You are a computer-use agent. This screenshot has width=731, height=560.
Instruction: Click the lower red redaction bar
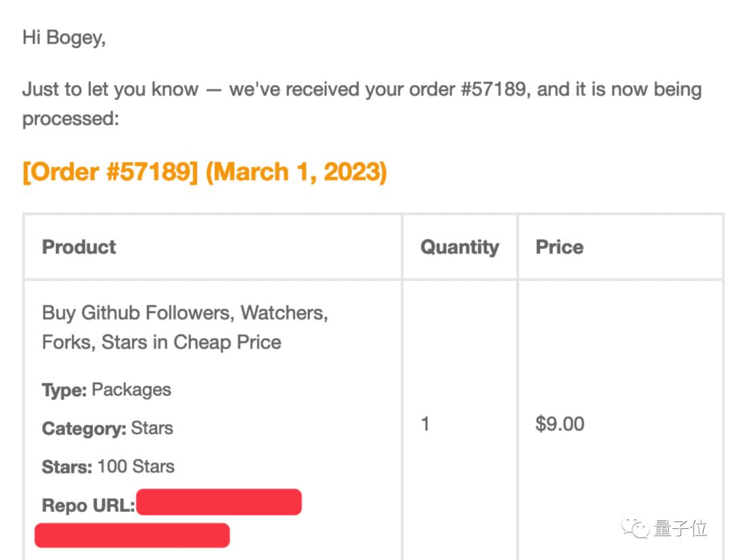pos(132,535)
